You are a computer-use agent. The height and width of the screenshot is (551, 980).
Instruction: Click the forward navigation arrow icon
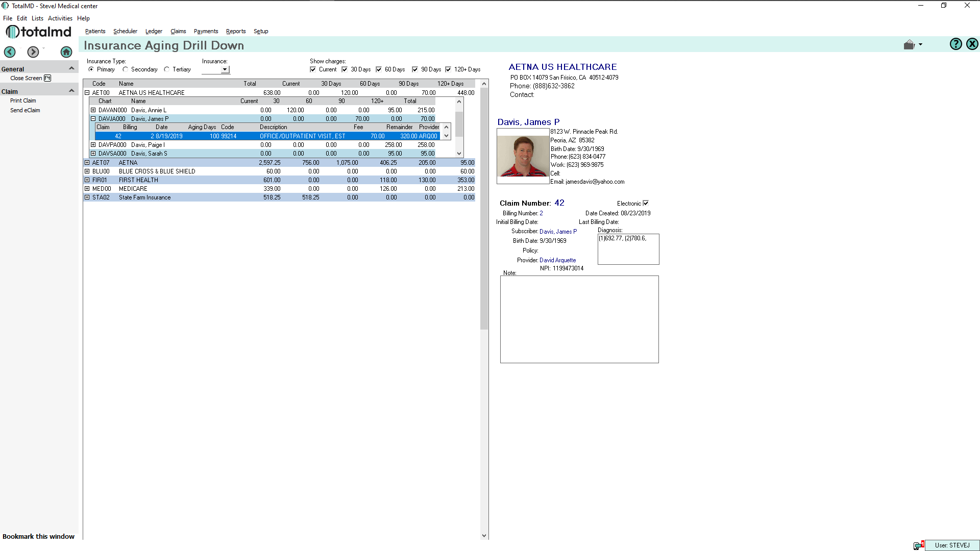pyautogui.click(x=33, y=52)
